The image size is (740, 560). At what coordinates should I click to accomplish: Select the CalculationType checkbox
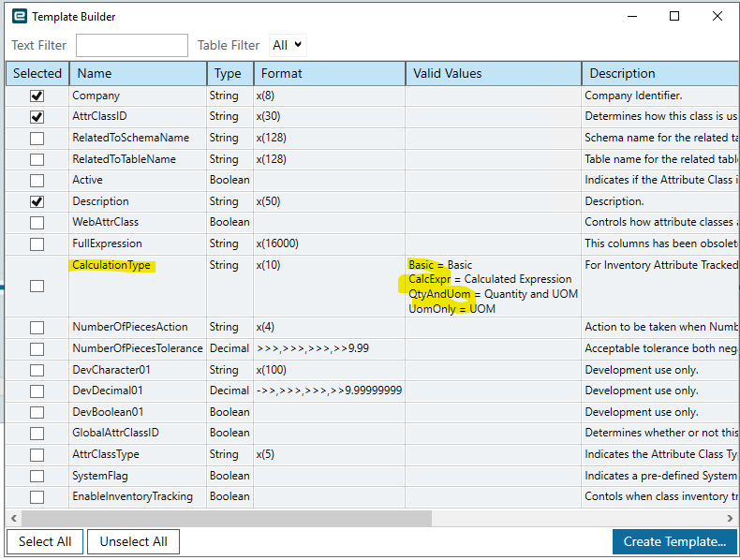click(37, 286)
